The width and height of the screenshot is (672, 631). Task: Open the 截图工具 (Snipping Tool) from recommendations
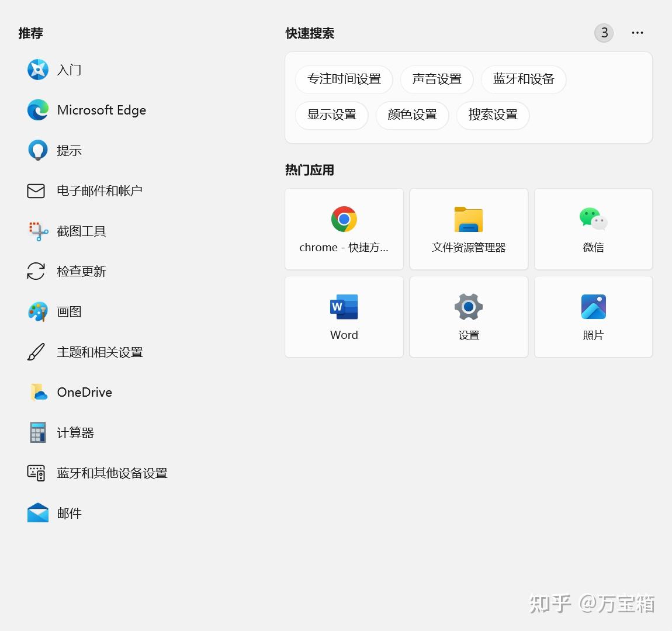(x=81, y=231)
